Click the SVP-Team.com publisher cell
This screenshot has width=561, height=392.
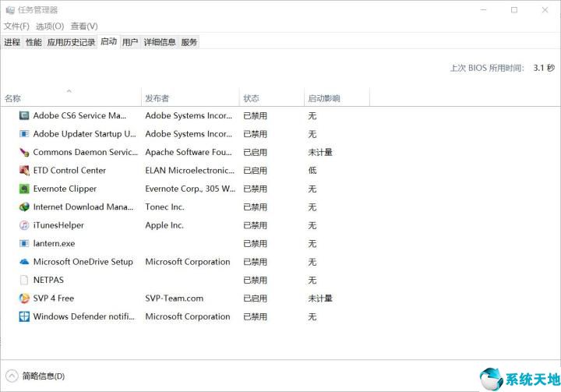175,298
